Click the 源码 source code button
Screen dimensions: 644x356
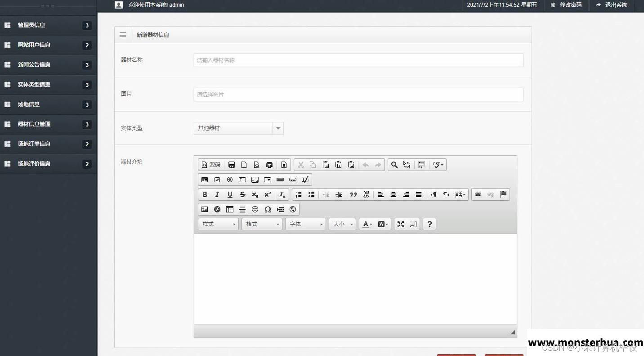click(211, 165)
